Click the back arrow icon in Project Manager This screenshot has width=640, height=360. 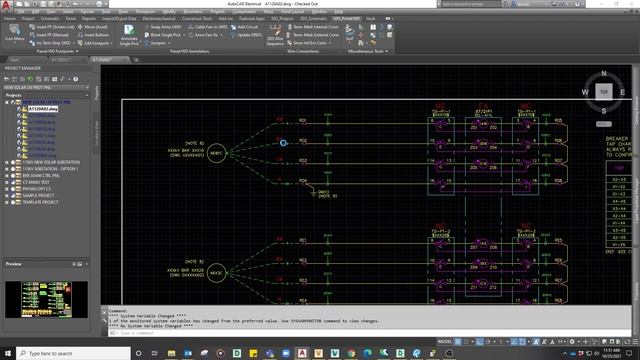[6, 79]
